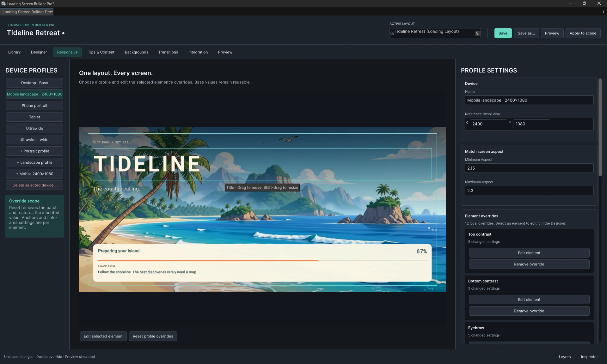607x364 pixels.
Task: Switch to the Library tab
Action: [14, 52]
